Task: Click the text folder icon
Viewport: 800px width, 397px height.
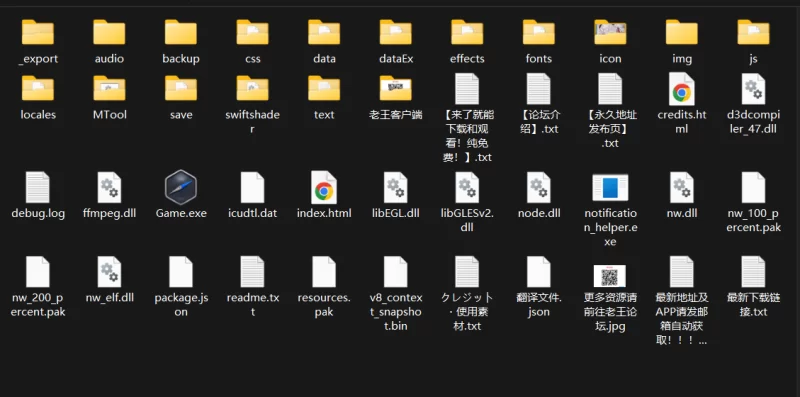Action: (324, 88)
